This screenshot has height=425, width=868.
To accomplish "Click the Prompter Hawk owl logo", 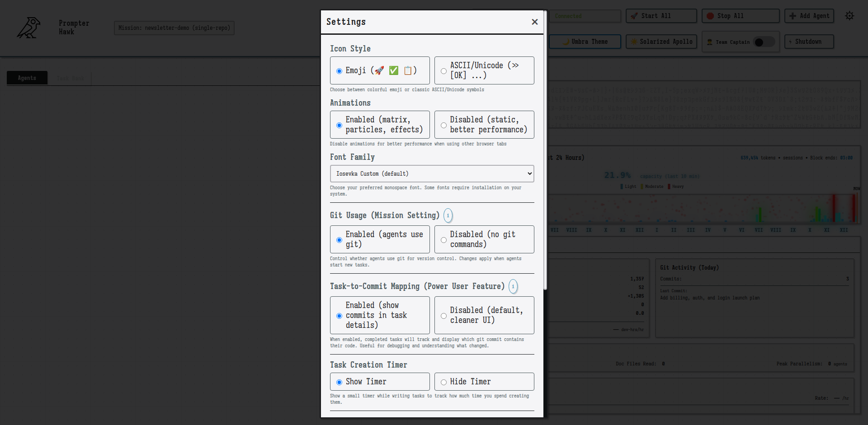I will [28, 28].
